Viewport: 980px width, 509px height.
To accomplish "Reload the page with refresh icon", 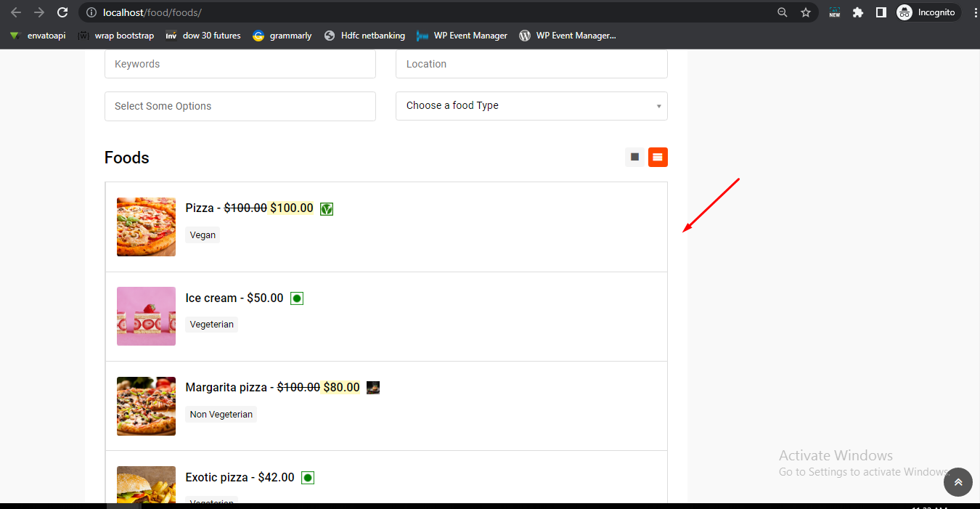I will [62, 12].
